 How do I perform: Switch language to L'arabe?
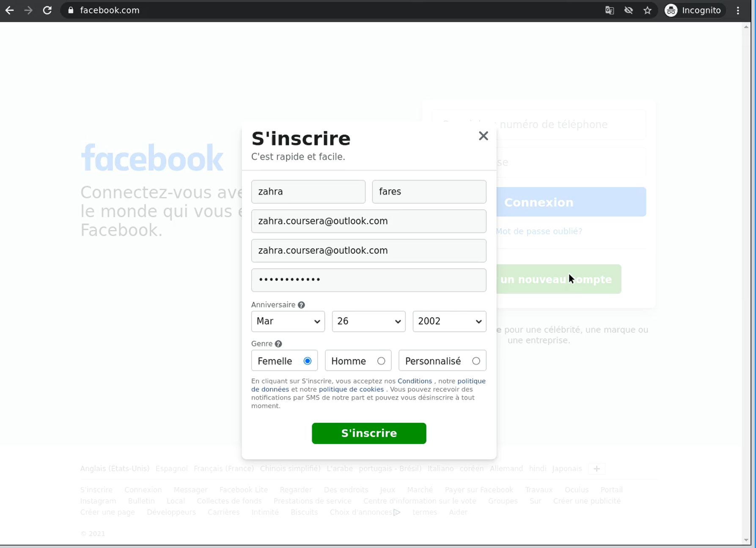click(x=340, y=469)
